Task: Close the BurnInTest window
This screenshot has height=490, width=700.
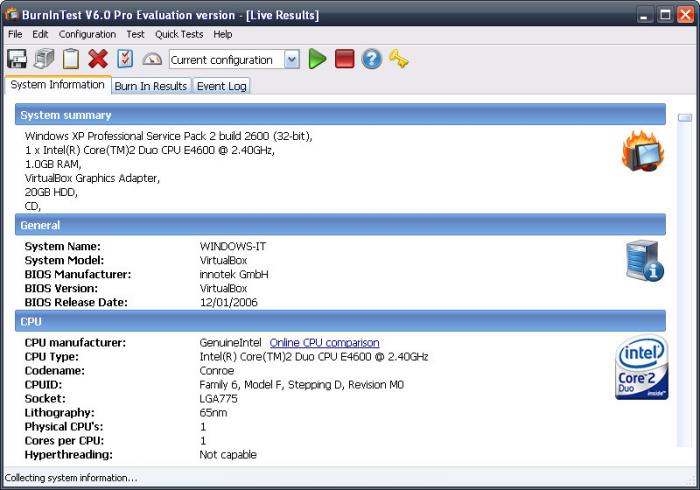Action: (x=685, y=15)
